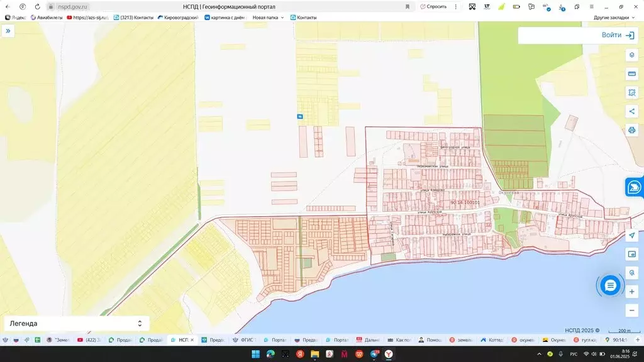Switch to the Коттед tab
The height and width of the screenshot is (362, 644).
click(492, 340)
